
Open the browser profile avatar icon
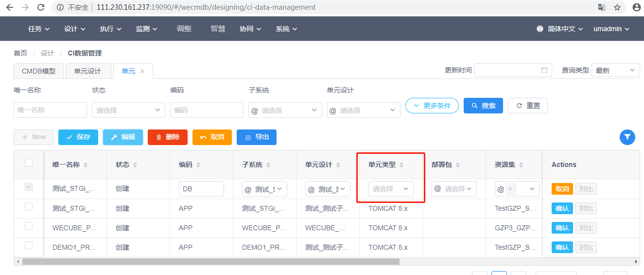[637, 7]
